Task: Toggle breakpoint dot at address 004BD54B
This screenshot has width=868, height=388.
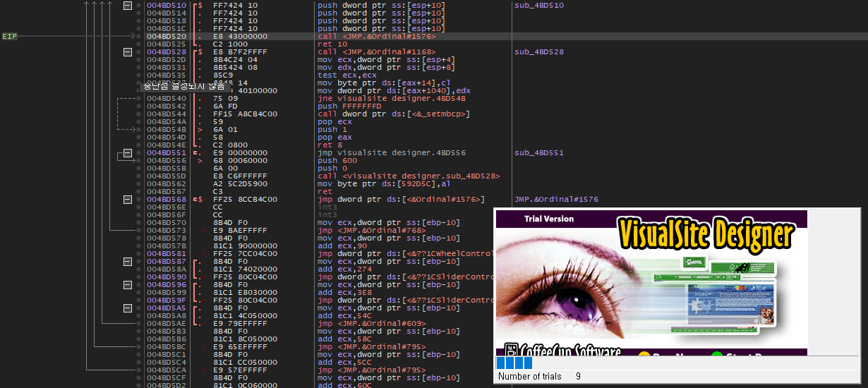Action: pyautogui.click(x=139, y=129)
